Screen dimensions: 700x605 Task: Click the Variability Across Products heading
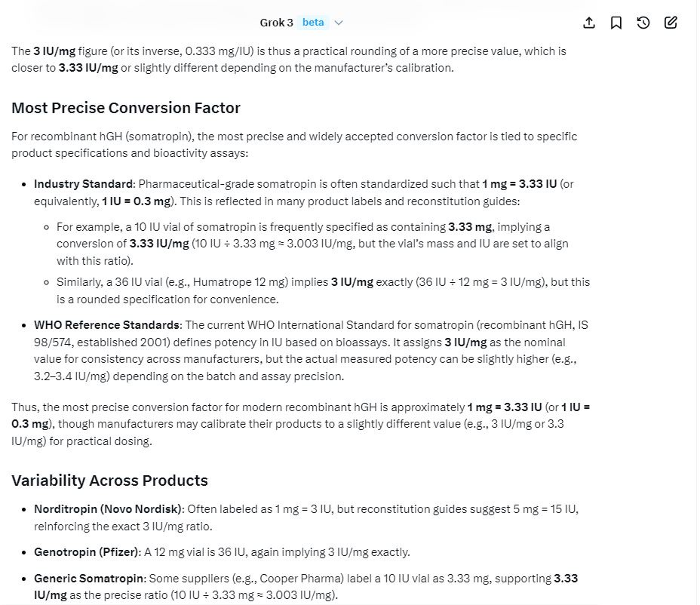pos(109,481)
